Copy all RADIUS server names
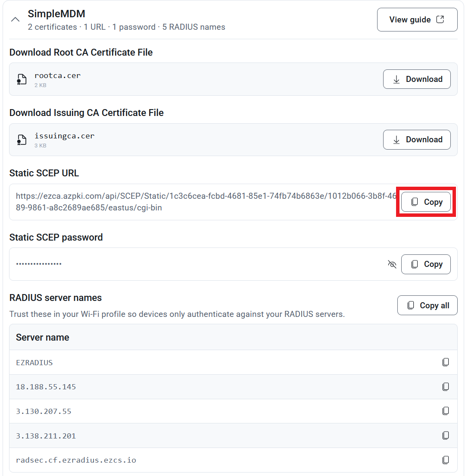 428,305
